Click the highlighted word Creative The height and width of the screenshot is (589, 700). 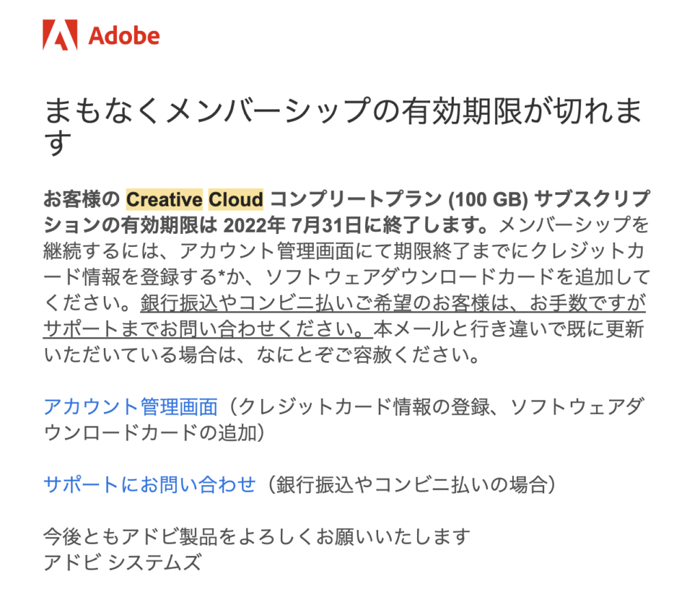(165, 200)
